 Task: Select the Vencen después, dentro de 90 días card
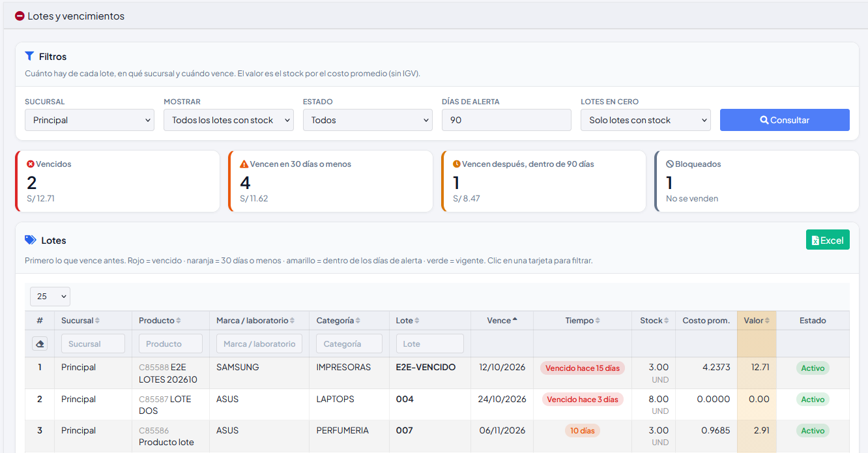(543, 181)
